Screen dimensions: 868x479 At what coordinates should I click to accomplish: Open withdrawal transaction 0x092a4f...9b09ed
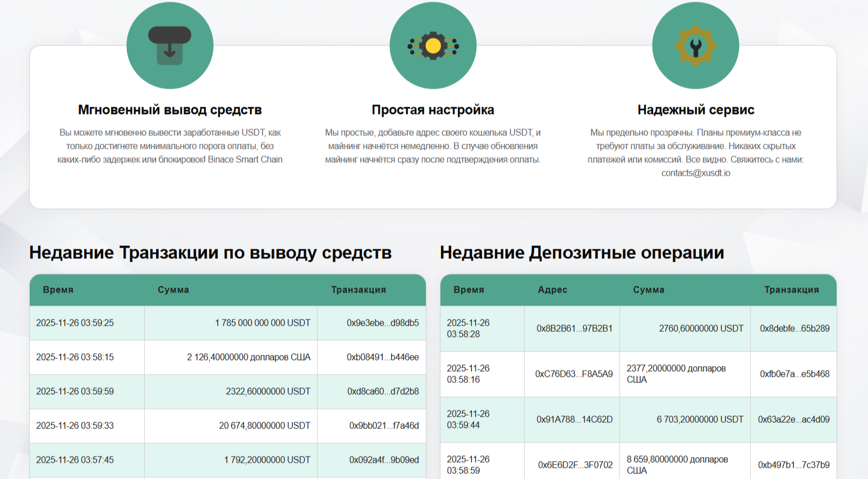pos(384,460)
